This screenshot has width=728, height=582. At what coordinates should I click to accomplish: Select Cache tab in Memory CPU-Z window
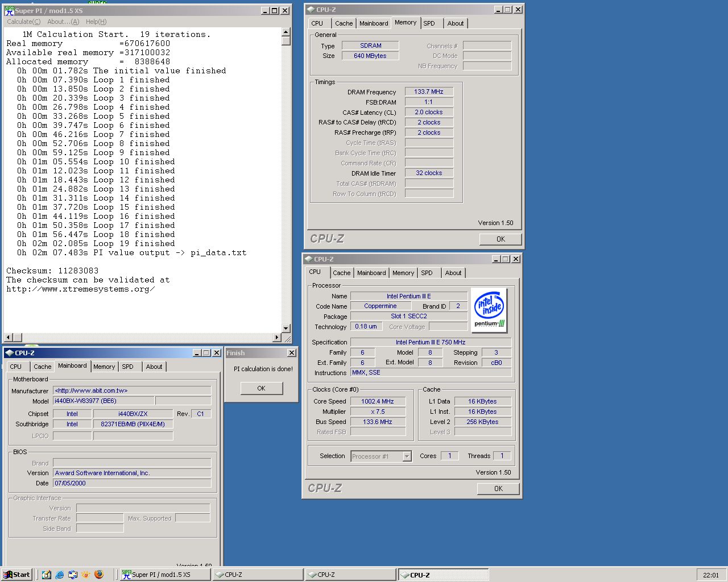tap(344, 23)
